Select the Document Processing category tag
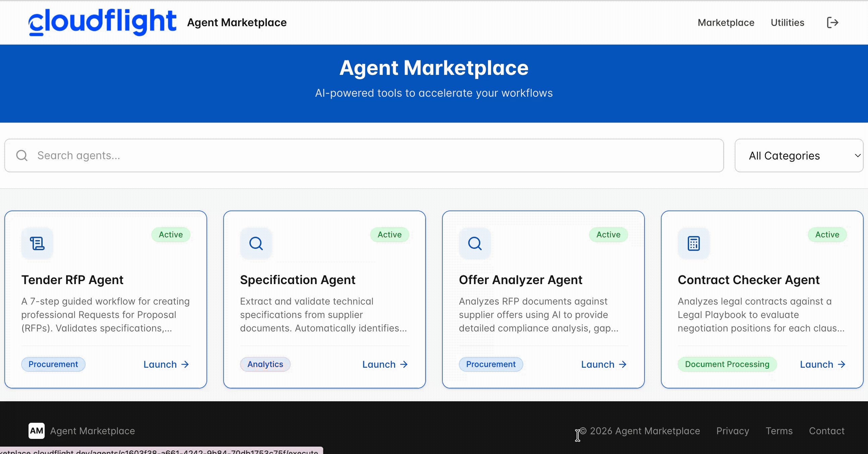 point(727,364)
